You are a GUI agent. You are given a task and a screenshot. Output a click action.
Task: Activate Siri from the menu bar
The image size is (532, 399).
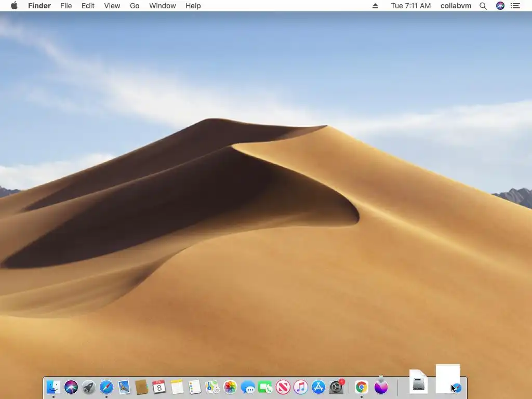coord(500,6)
